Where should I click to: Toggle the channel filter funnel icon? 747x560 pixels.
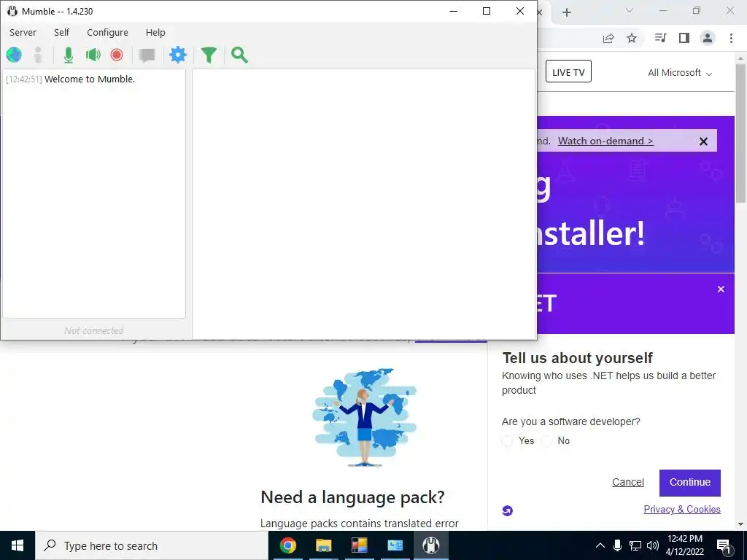(209, 55)
